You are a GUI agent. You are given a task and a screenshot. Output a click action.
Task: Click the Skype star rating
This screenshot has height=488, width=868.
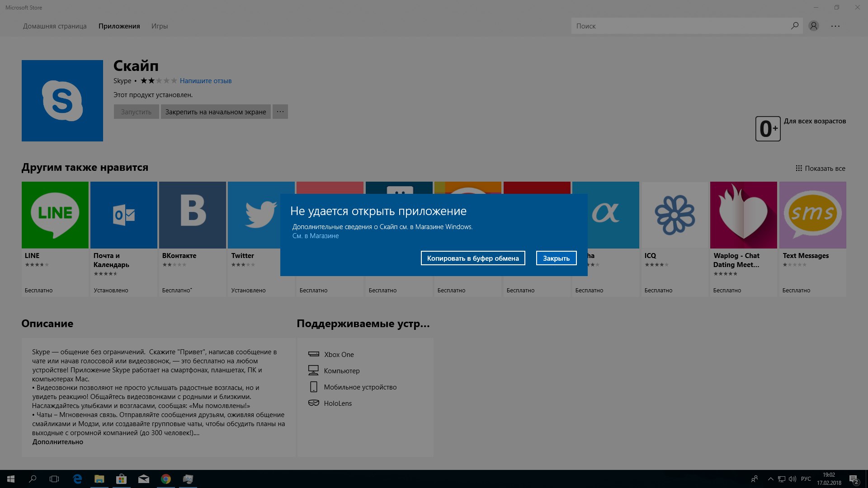pyautogui.click(x=159, y=81)
